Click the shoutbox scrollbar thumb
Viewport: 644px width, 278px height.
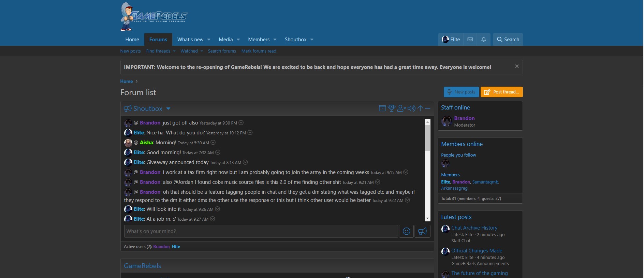[x=427, y=138]
